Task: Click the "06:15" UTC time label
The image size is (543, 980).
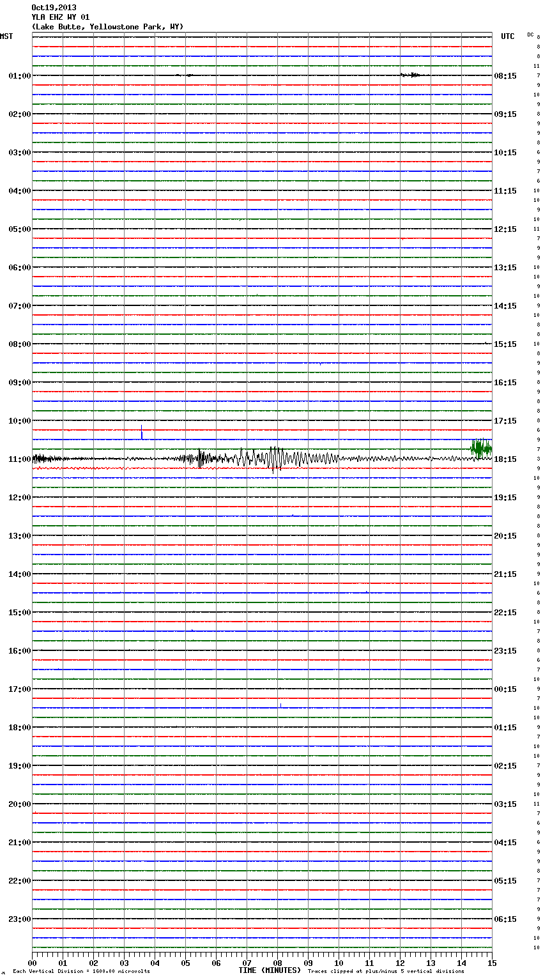Action: (x=505, y=919)
